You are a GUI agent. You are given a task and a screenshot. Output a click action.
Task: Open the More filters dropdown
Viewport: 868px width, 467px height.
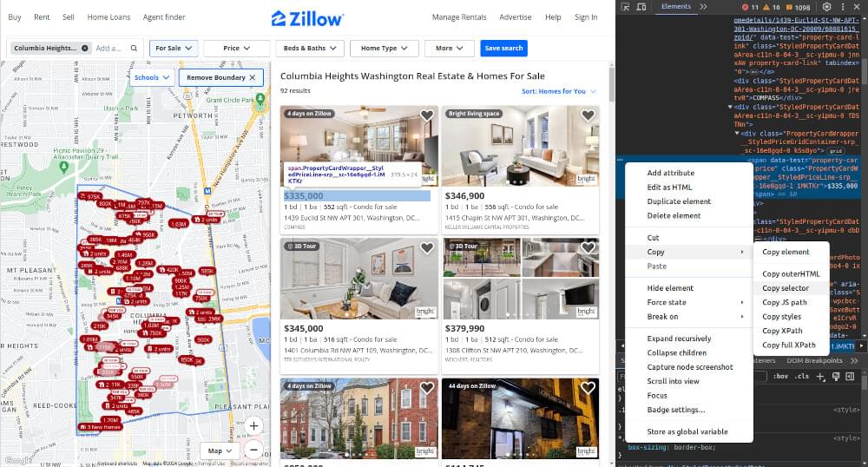(449, 48)
